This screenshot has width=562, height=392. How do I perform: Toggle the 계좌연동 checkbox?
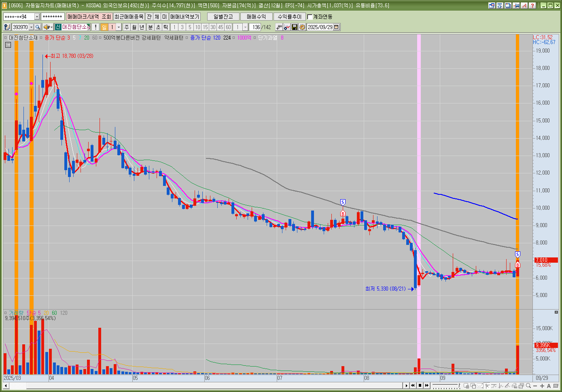click(310, 17)
